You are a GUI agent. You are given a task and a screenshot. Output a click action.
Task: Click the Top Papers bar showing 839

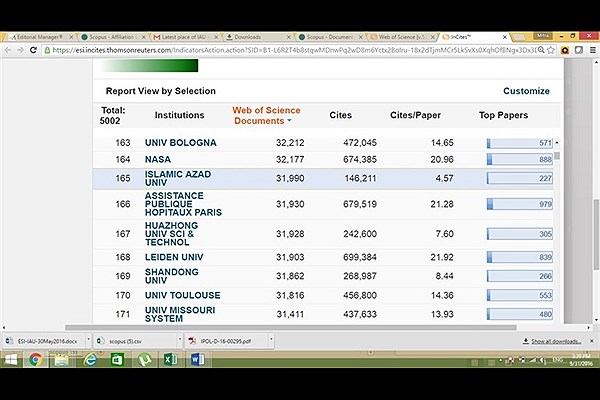point(520,257)
